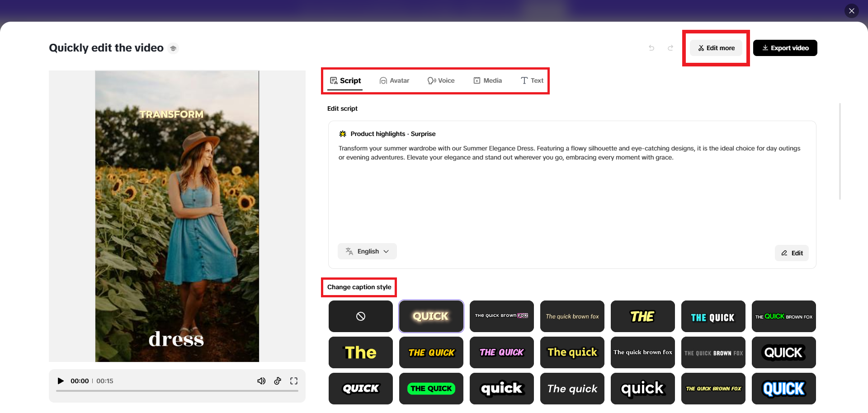This screenshot has width=868, height=413.
Task: Click the 'Edit script' label
Action: click(x=342, y=108)
